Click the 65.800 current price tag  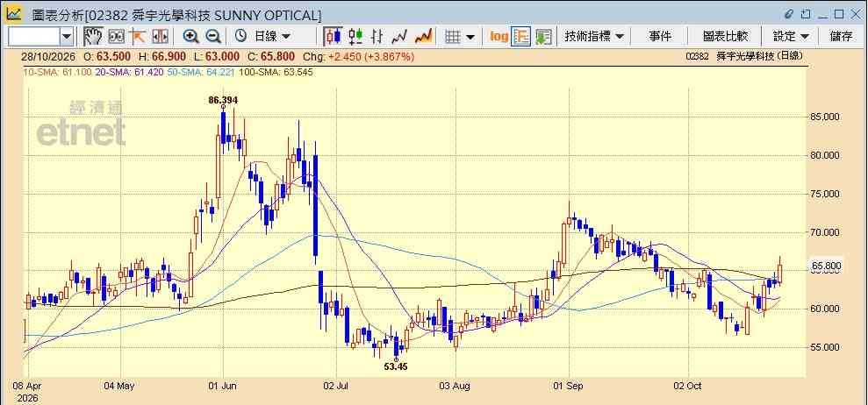[826, 266]
